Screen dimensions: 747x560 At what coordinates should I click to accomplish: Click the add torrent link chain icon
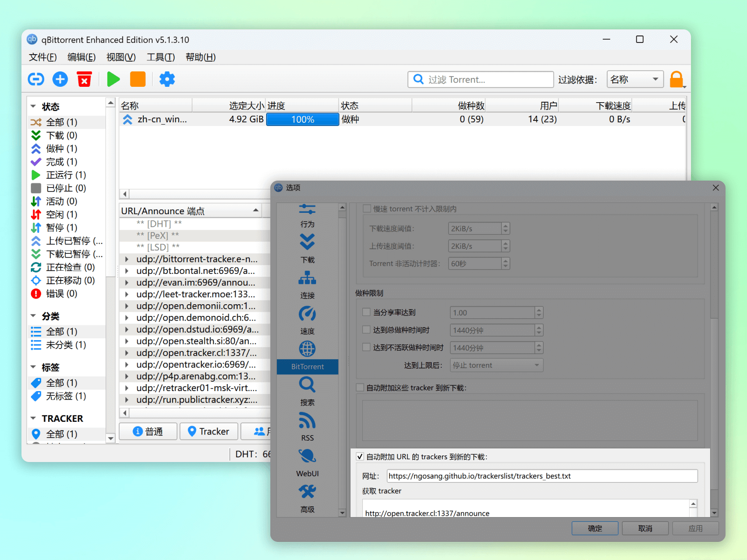[36, 79]
